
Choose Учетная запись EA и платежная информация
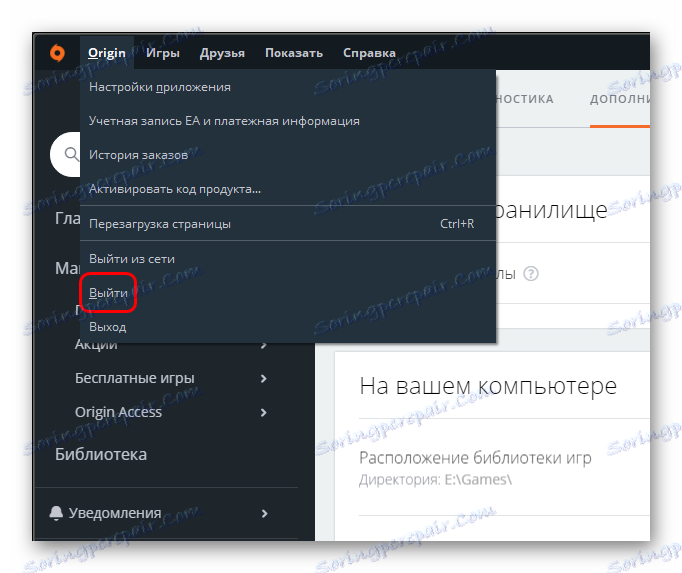(288, 121)
